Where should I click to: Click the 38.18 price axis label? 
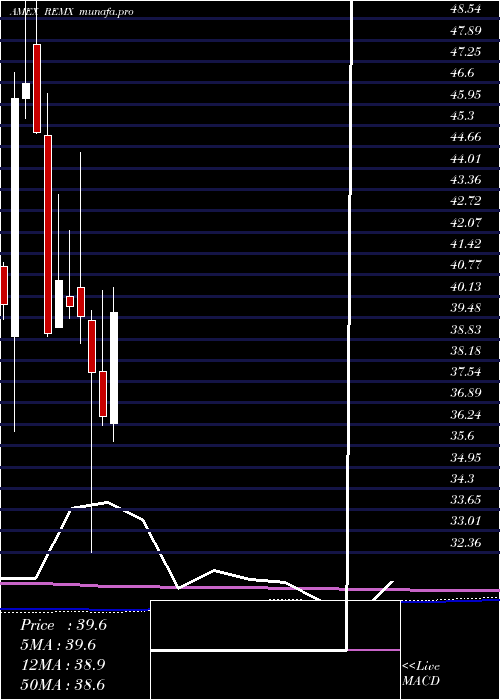coord(466,351)
